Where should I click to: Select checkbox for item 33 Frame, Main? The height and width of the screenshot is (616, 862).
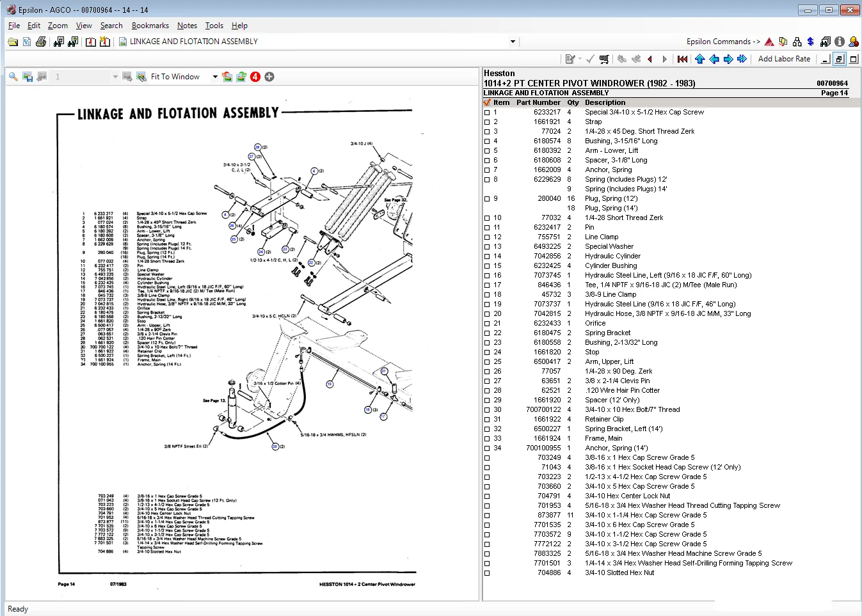pos(487,439)
